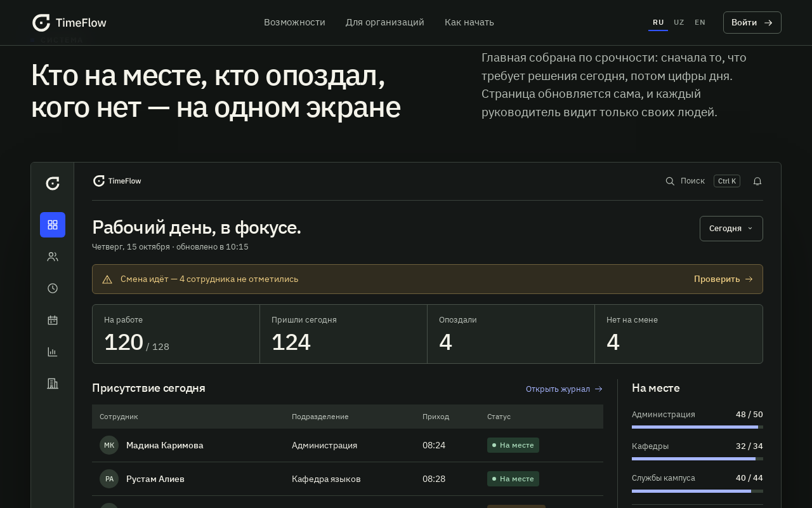Click the notifications bell icon

(x=757, y=181)
